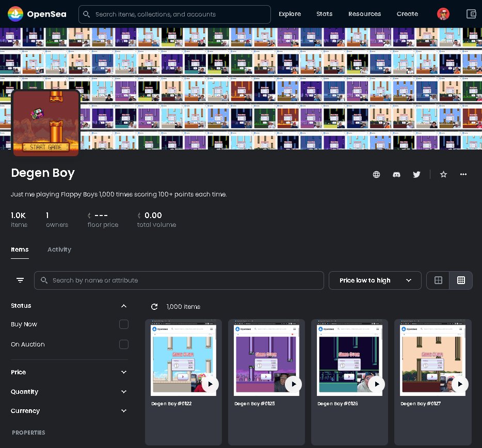Open the Explore menu
Viewport: 482px width, 448px height.
click(x=290, y=14)
